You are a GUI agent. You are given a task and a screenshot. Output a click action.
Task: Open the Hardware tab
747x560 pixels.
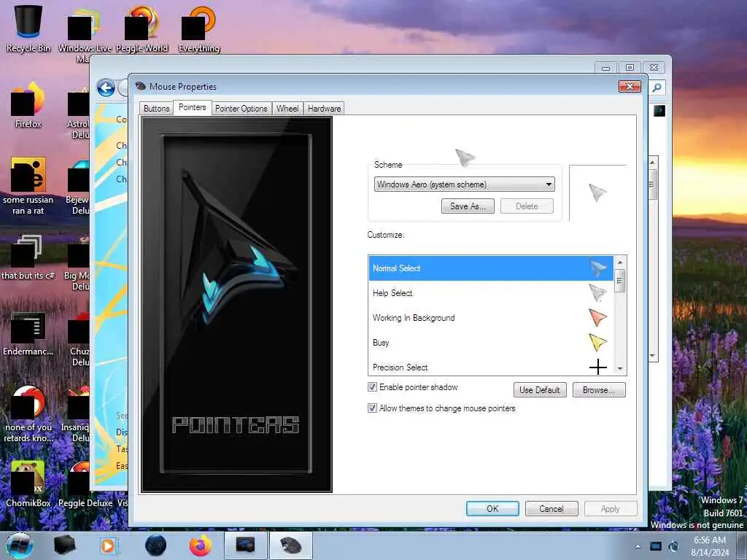[324, 109]
